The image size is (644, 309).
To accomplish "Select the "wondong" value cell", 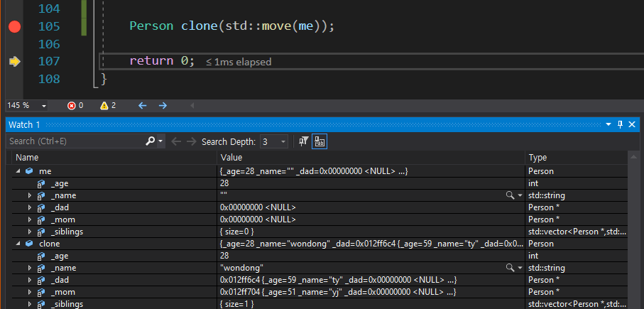I will (x=241, y=268).
